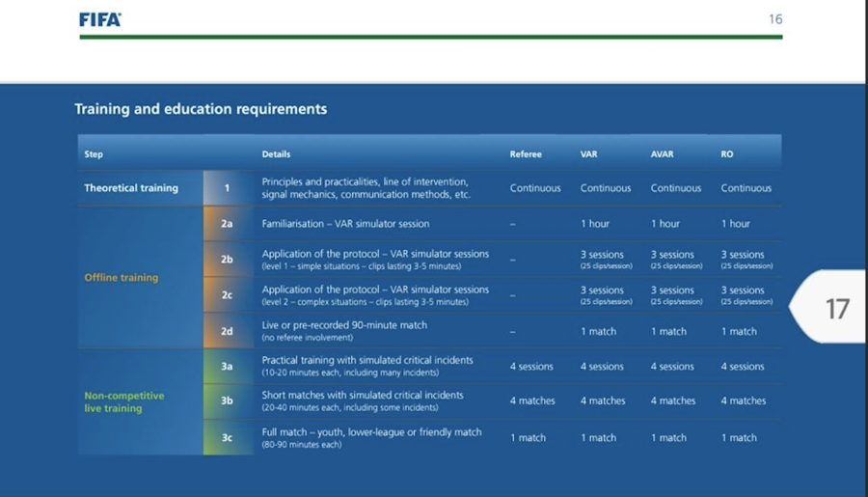
Task: Click 'Continuous' in the RO column
Action: click(x=746, y=188)
